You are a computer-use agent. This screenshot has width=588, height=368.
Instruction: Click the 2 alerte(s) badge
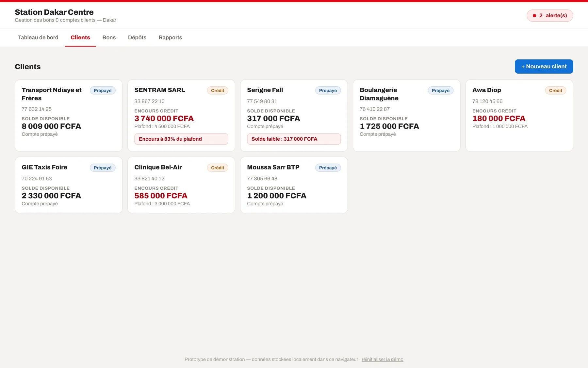(x=549, y=15)
